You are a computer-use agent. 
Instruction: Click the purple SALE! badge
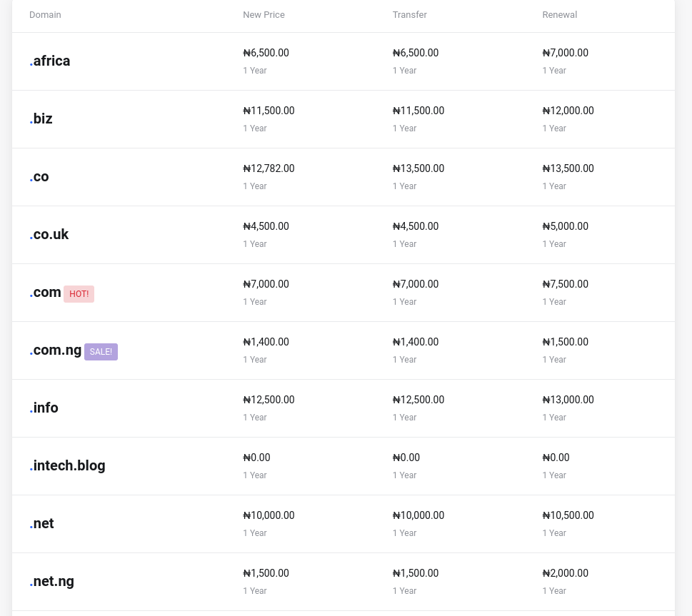coord(101,352)
